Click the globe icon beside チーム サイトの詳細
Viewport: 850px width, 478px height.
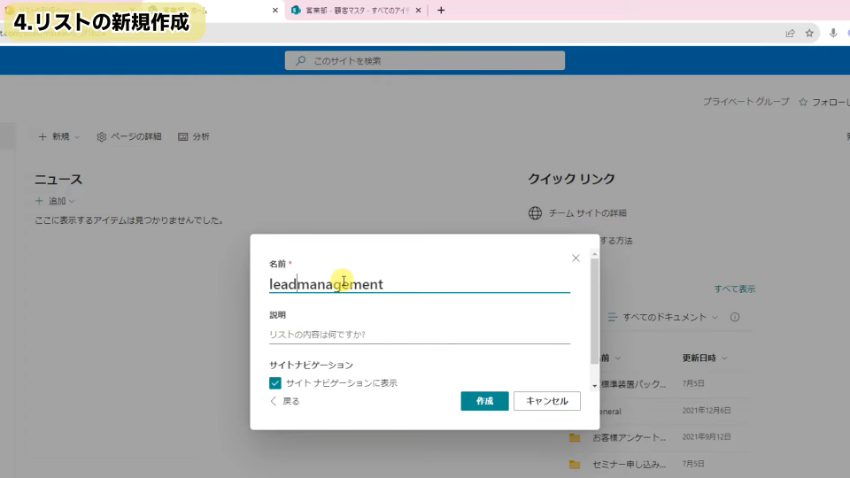[535, 213]
